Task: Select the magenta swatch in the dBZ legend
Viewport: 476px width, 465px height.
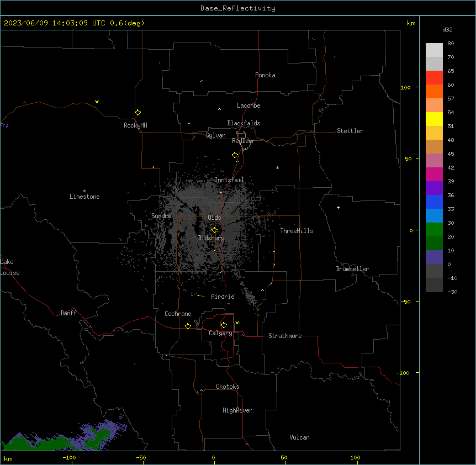Action: coord(434,174)
